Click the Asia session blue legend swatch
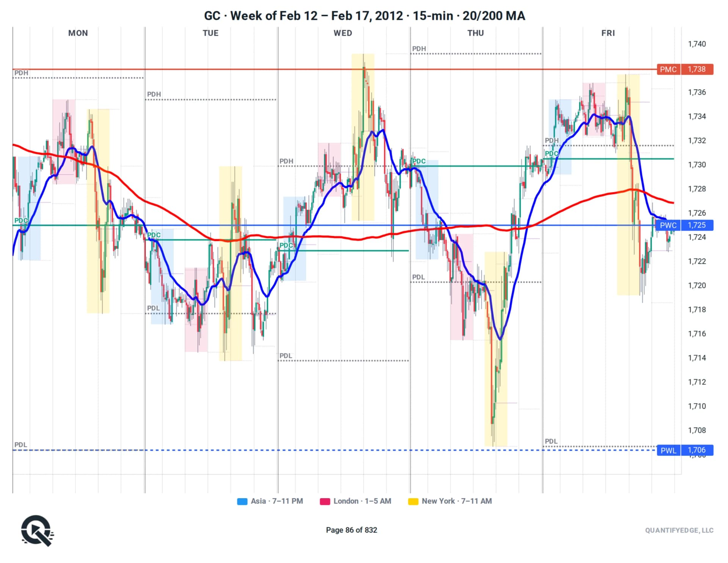The width and height of the screenshot is (728, 563). [242, 502]
